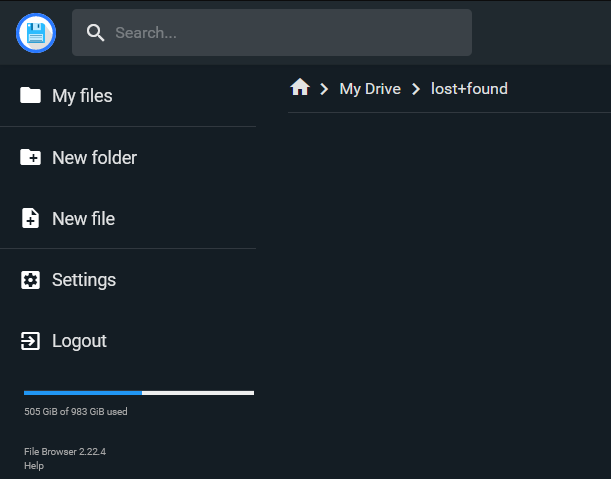
Task: Navigate to the My Drive breadcrumb
Action: pos(370,89)
